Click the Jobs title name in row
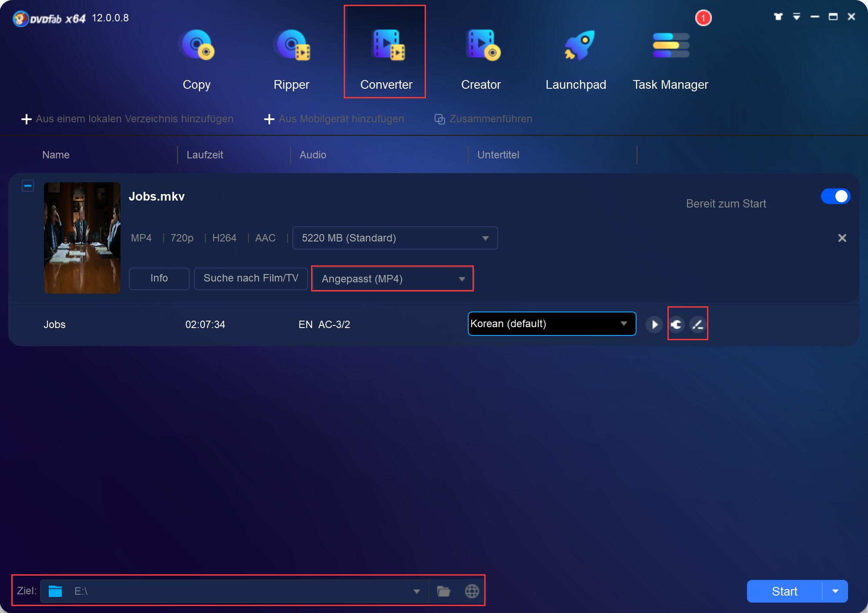 [54, 325]
